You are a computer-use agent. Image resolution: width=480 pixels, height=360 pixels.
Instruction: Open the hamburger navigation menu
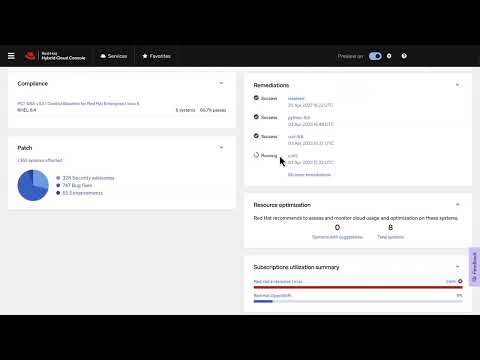[11, 56]
